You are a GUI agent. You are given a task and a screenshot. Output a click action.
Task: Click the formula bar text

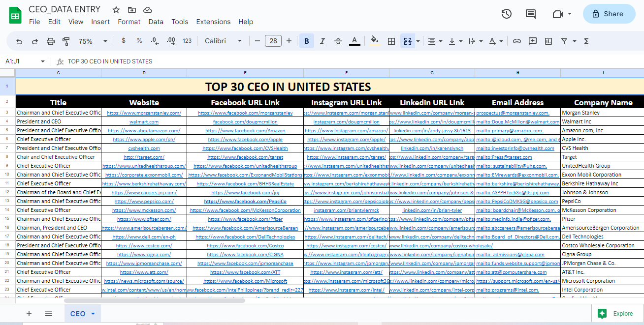(110, 61)
